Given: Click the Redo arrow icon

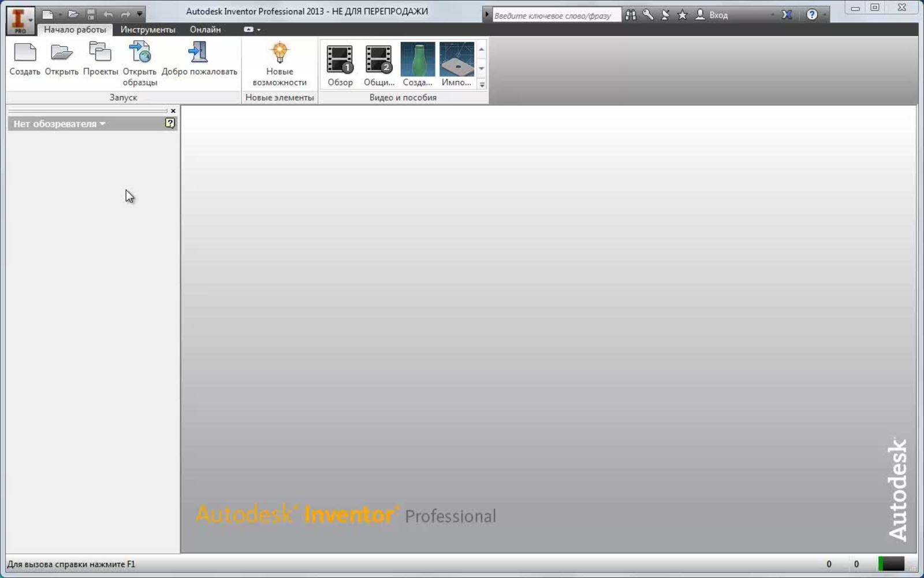Looking at the screenshot, I should click(x=125, y=14).
